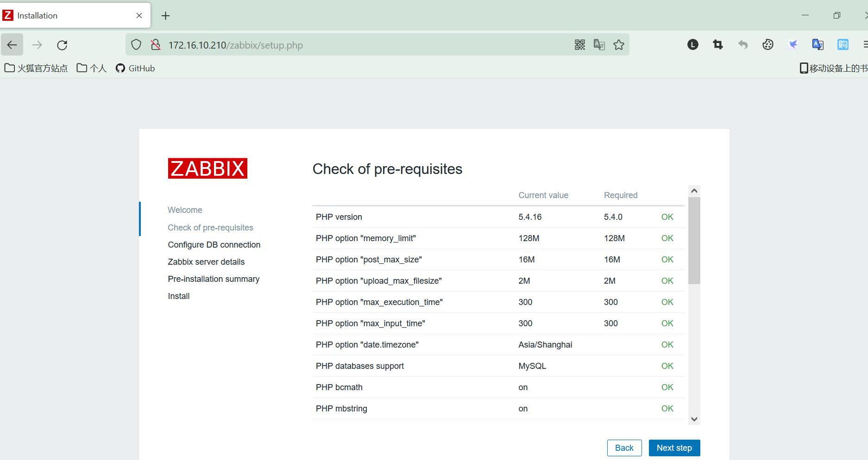Click OK status in PHP version row
The image size is (868, 460).
tap(667, 217)
